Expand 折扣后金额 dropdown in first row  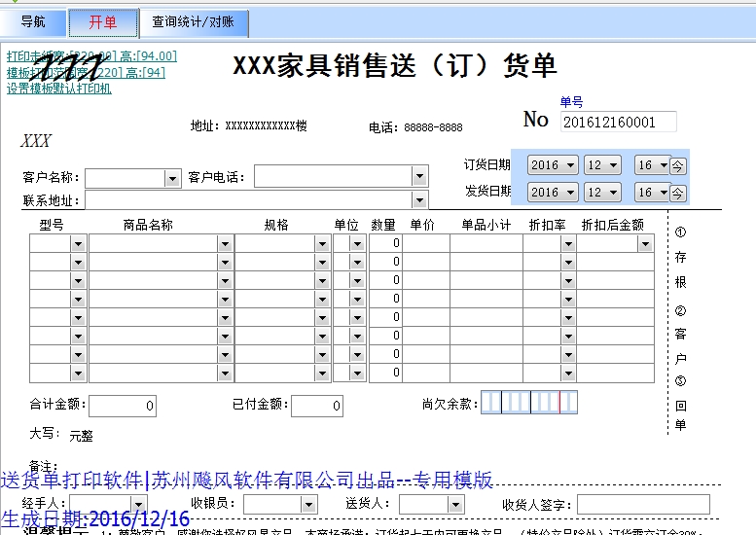tap(645, 244)
